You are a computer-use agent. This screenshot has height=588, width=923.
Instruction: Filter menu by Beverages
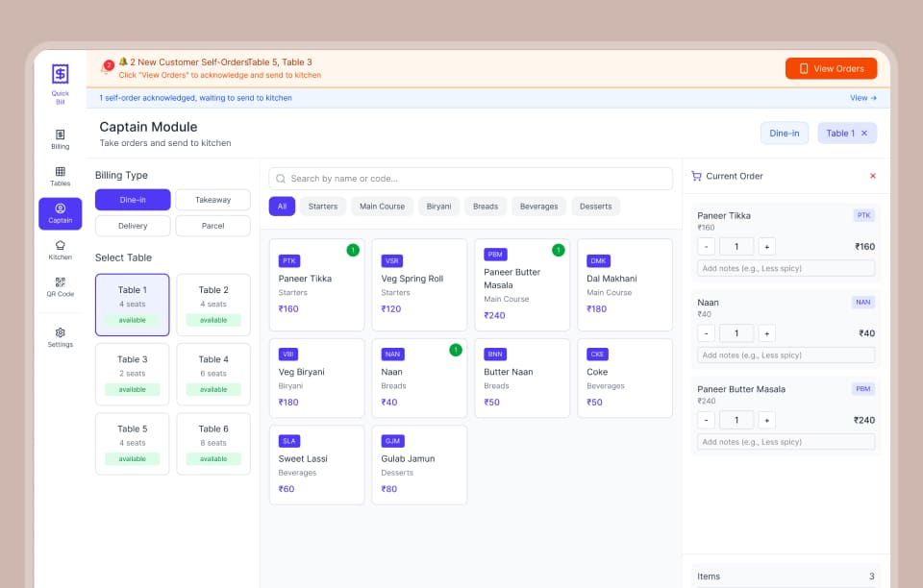point(538,207)
